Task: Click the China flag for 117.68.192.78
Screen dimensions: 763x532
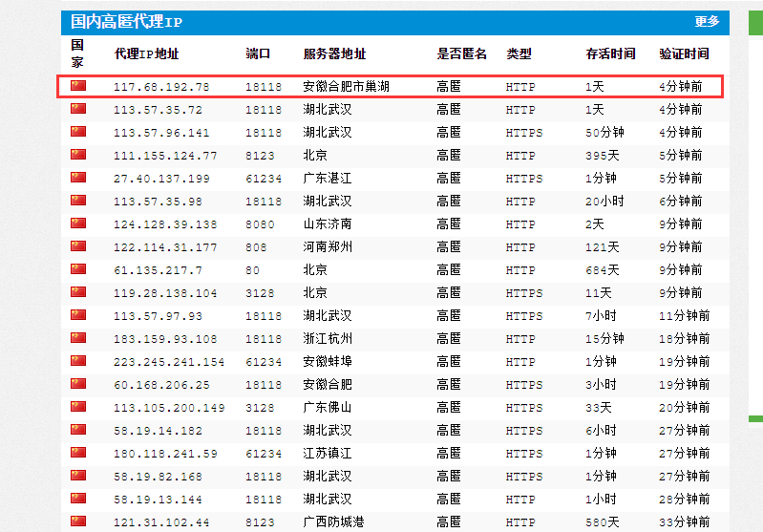Action: click(x=78, y=86)
